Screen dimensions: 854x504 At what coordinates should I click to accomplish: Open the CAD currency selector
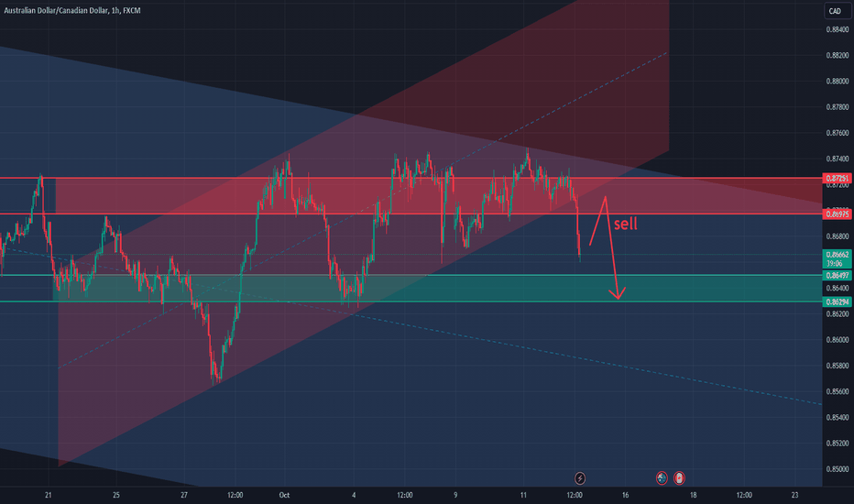click(836, 11)
